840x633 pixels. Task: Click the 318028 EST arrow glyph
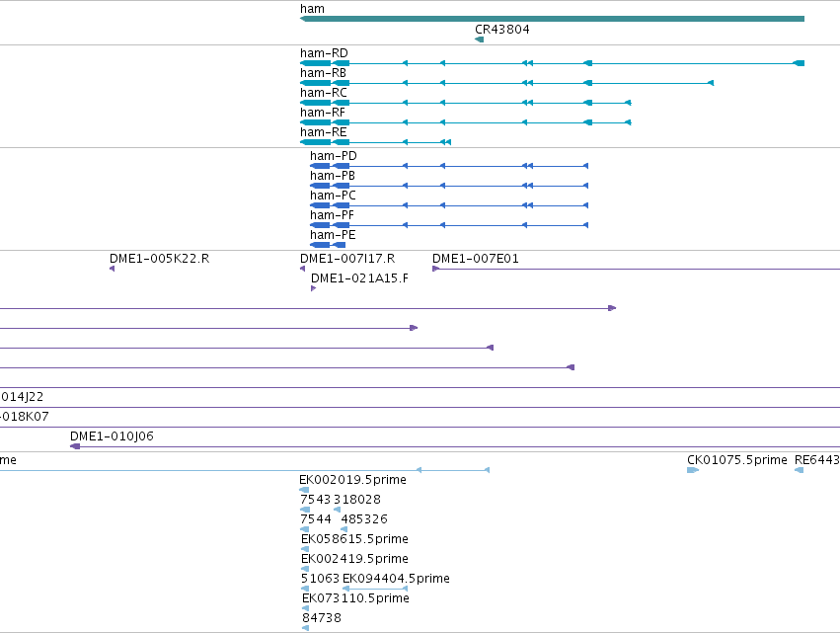pyautogui.click(x=337, y=510)
